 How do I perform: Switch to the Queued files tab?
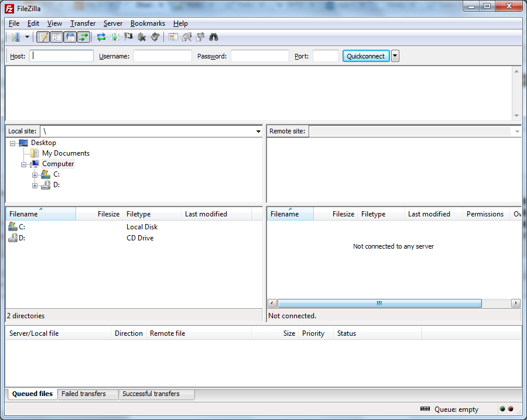32,394
